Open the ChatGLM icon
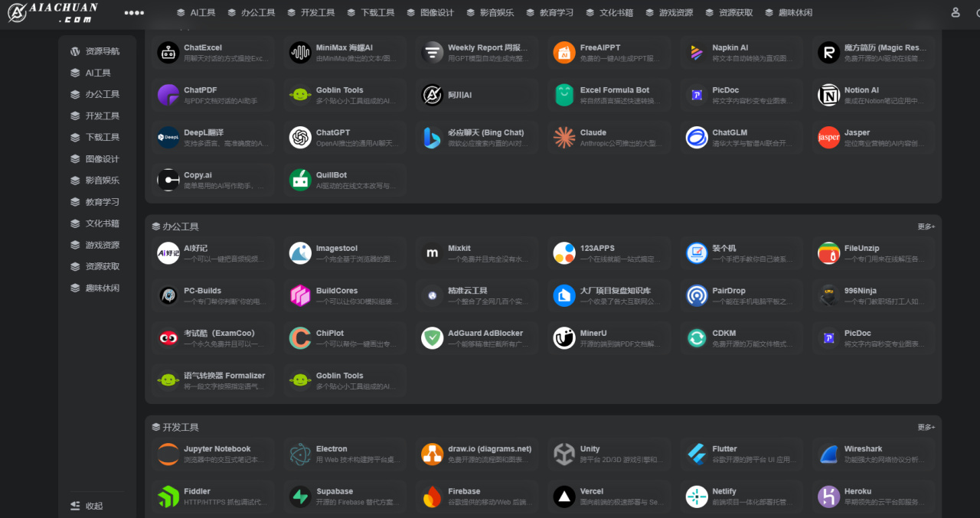The height and width of the screenshot is (518, 980). [697, 138]
